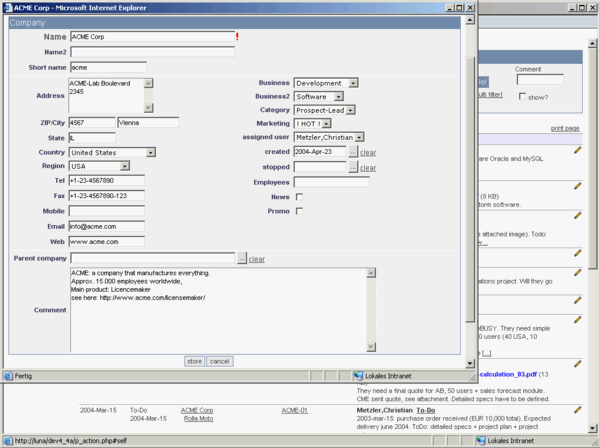Click the Lokales Intranet zone icon in background window status bar
This screenshot has width=600, height=448.
pyautogui.click(x=481, y=440)
